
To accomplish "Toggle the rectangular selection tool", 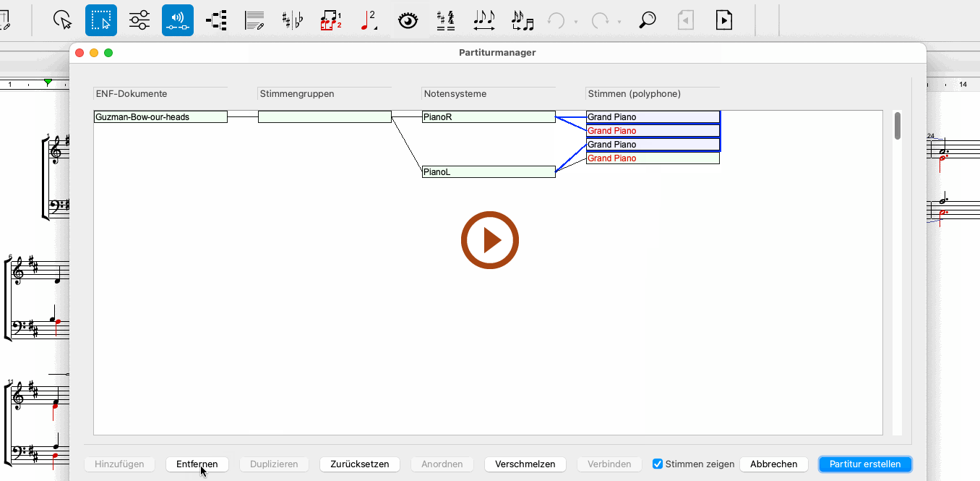I will point(101,20).
